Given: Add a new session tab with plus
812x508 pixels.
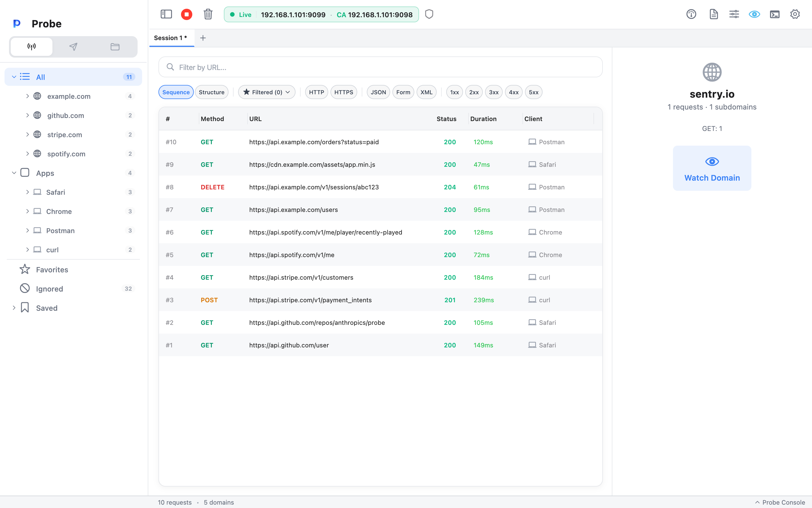Looking at the screenshot, I should tap(203, 38).
